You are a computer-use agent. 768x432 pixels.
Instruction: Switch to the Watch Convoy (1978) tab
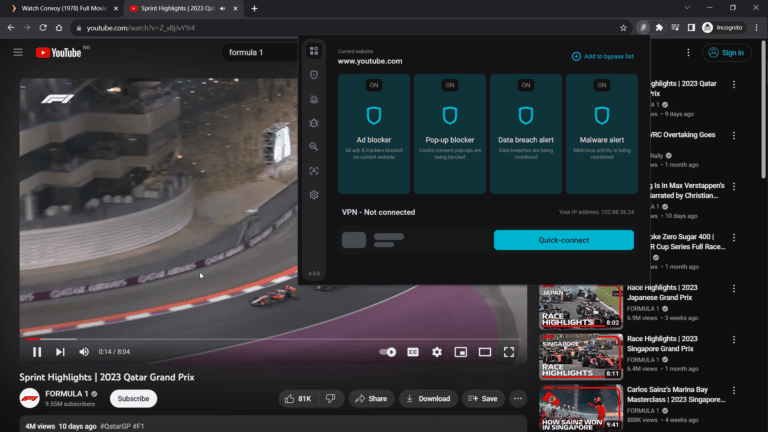(60, 8)
